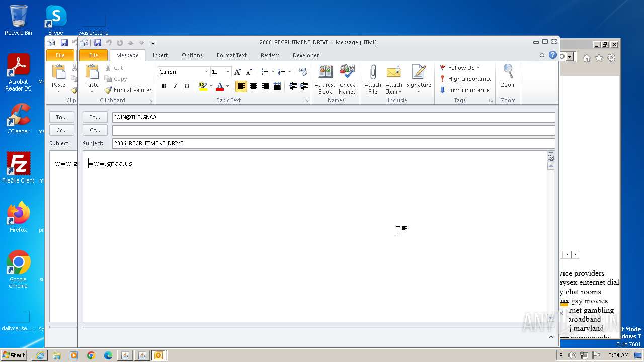Apply the yellow text highlight color
Image resolution: width=644 pixels, height=362 pixels.
click(203, 86)
